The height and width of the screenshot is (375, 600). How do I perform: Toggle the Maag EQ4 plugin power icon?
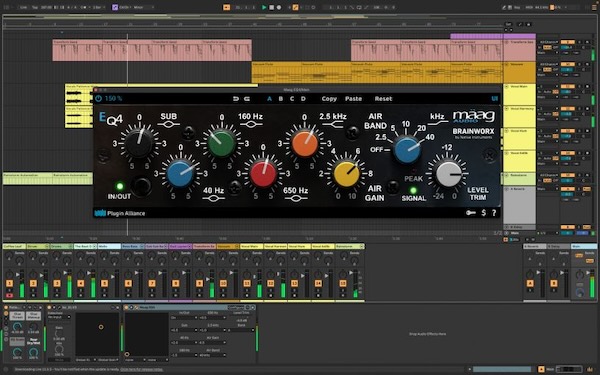(98, 99)
